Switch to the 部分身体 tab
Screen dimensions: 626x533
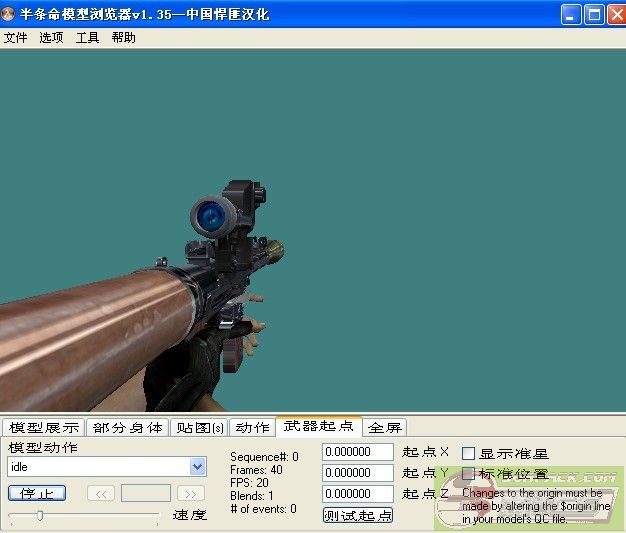128,428
